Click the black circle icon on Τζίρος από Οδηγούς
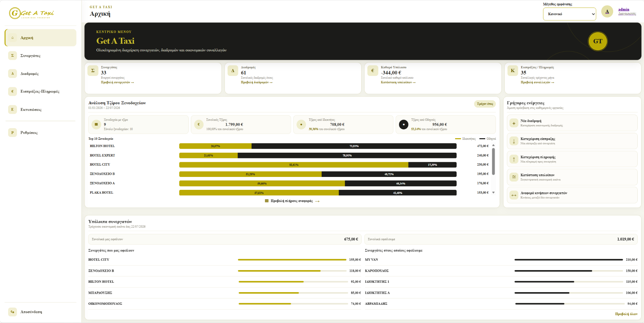This screenshot has width=644, height=323. 404,124
